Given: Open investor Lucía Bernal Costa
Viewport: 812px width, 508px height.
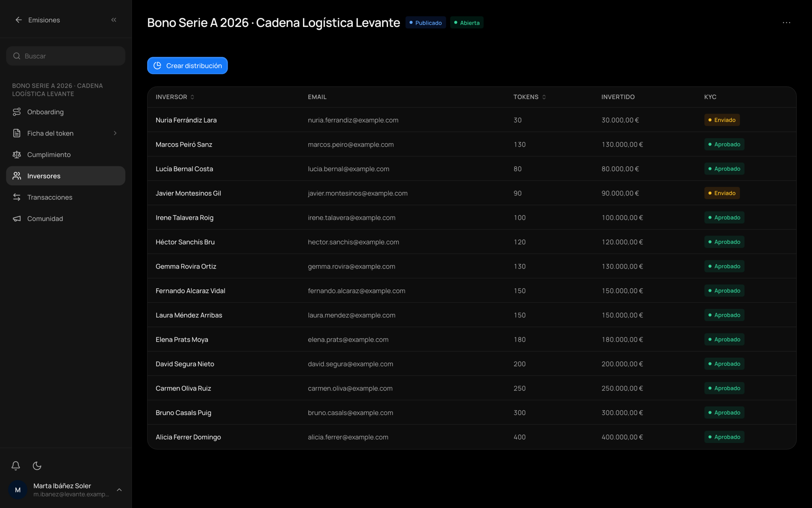Looking at the screenshot, I should (184, 169).
